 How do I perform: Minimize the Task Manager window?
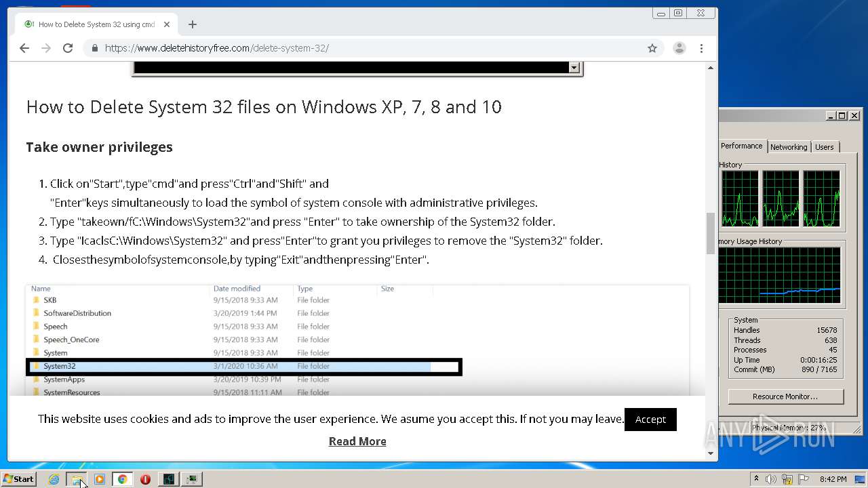point(831,116)
